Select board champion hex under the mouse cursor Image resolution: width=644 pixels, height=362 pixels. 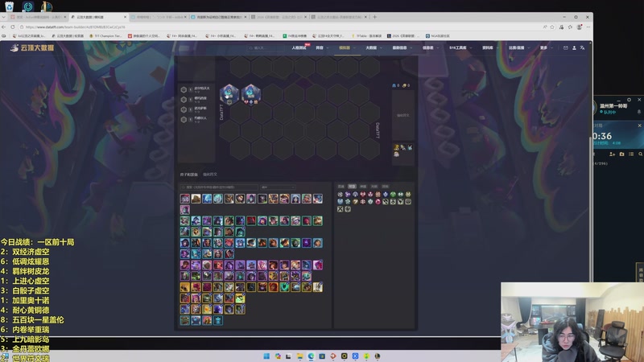pyautogui.click(x=229, y=94)
